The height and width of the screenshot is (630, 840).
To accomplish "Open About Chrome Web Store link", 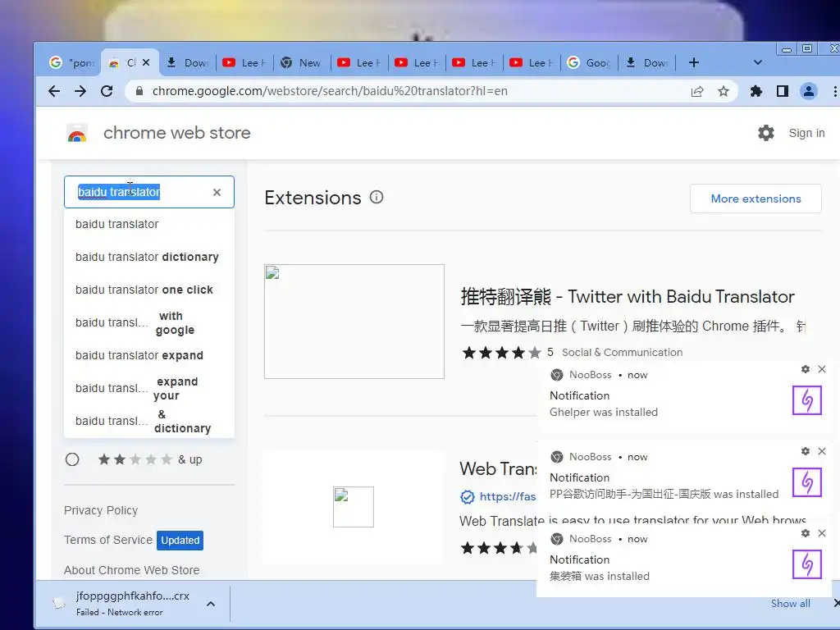I will pos(132,570).
